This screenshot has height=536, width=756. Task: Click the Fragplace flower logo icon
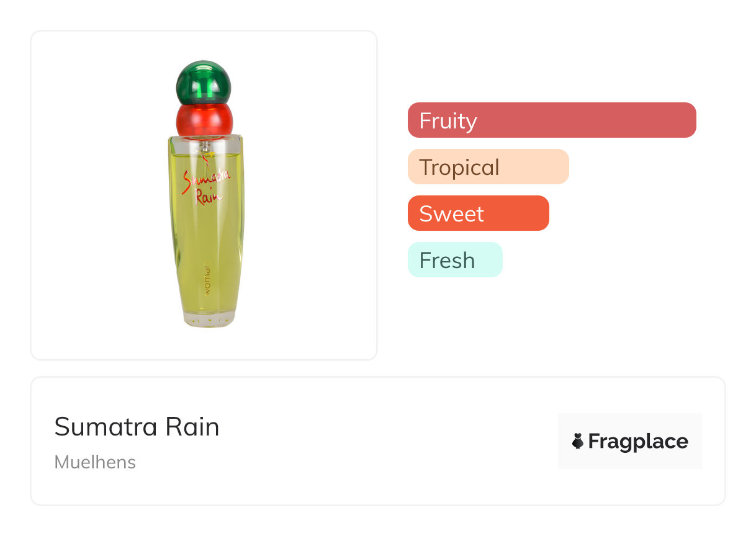click(578, 441)
